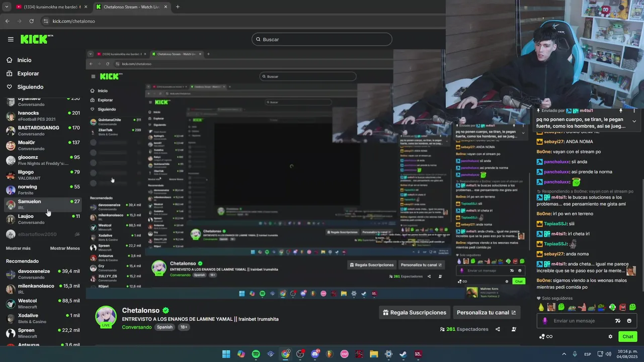
Task: Click the user icon right of share
Action: click(514, 329)
